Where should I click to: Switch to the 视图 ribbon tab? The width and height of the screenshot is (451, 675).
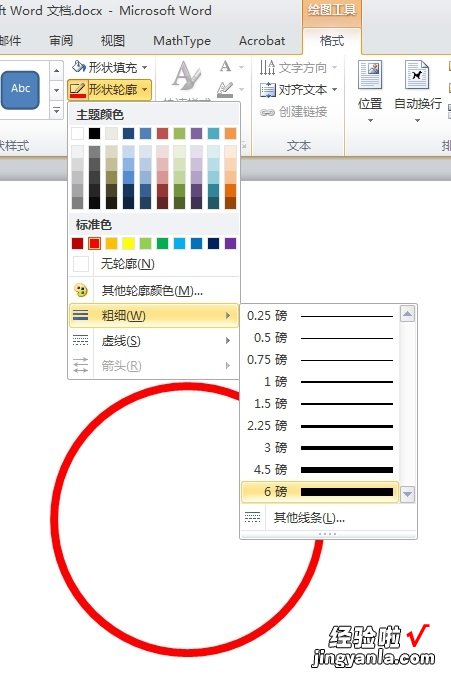click(113, 40)
